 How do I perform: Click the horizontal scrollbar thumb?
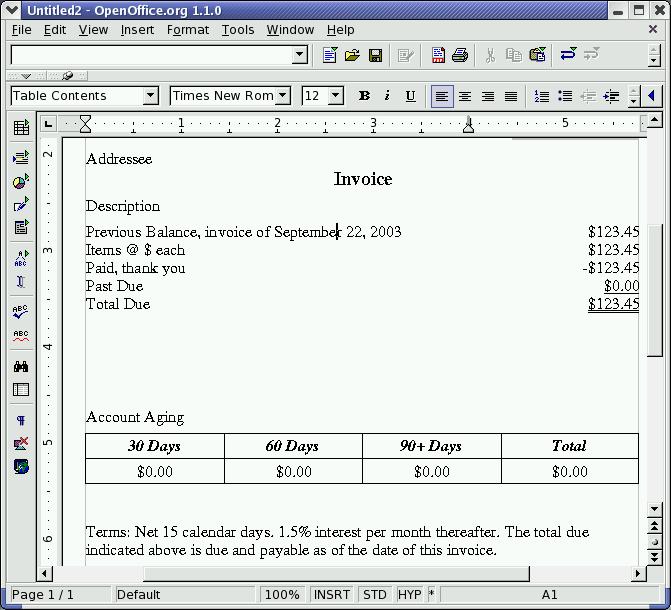click(x=335, y=574)
